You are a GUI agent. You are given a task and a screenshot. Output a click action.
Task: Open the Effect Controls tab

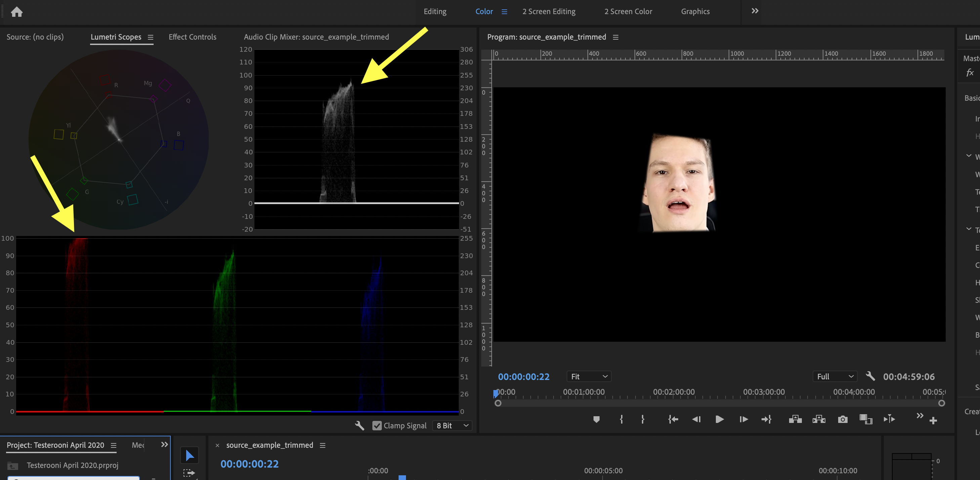192,37
